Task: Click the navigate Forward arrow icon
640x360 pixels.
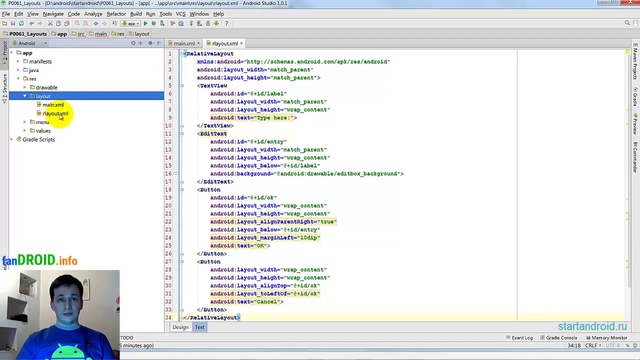Action: click(x=104, y=24)
